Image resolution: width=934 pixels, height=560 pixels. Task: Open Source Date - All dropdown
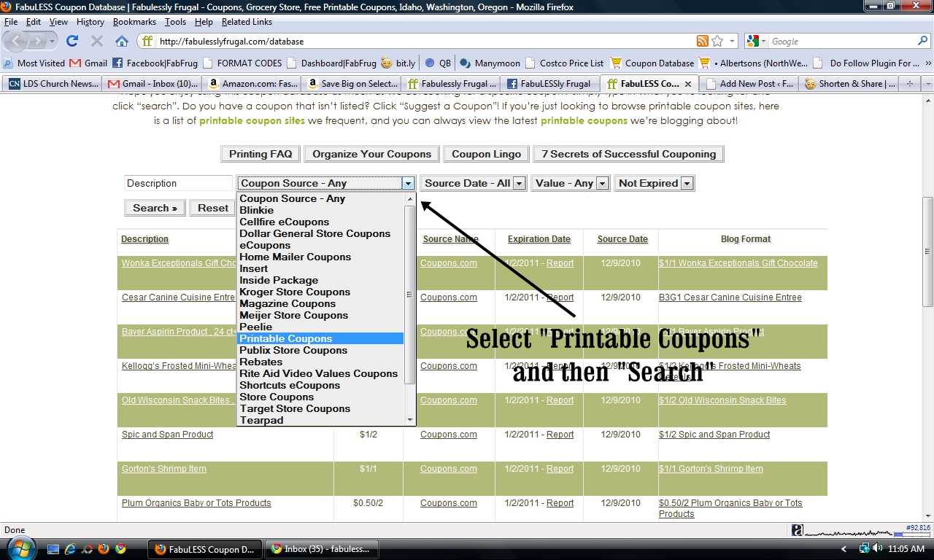pos(473,184)
